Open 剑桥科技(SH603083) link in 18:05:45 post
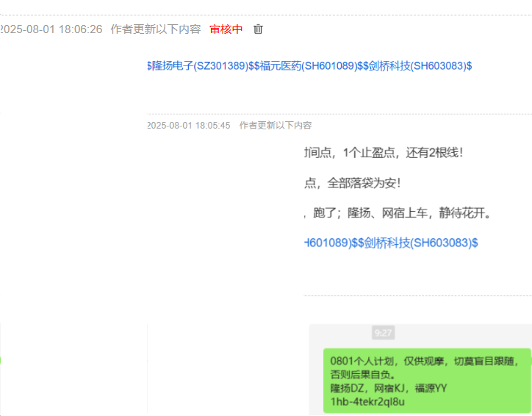The height and width of the screenshot is (416, 532). coord(418,243)
